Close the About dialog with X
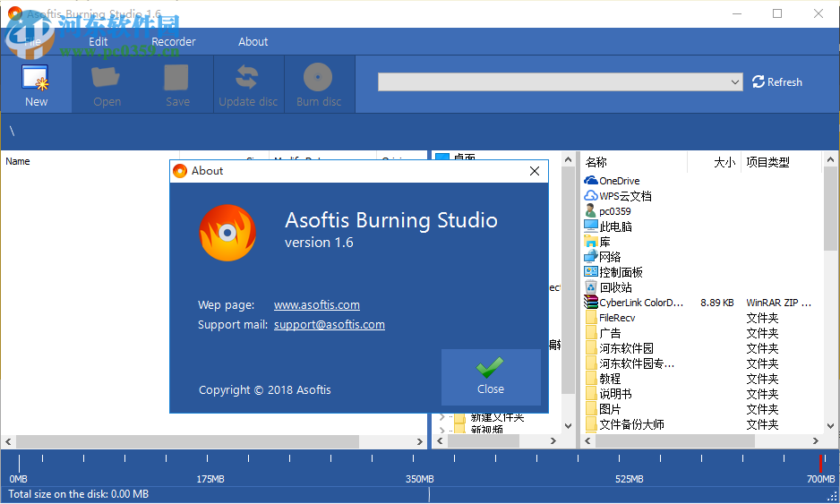The width and height of the screenshot is (840, 504). pyautogui.click(x=534, y=171)
